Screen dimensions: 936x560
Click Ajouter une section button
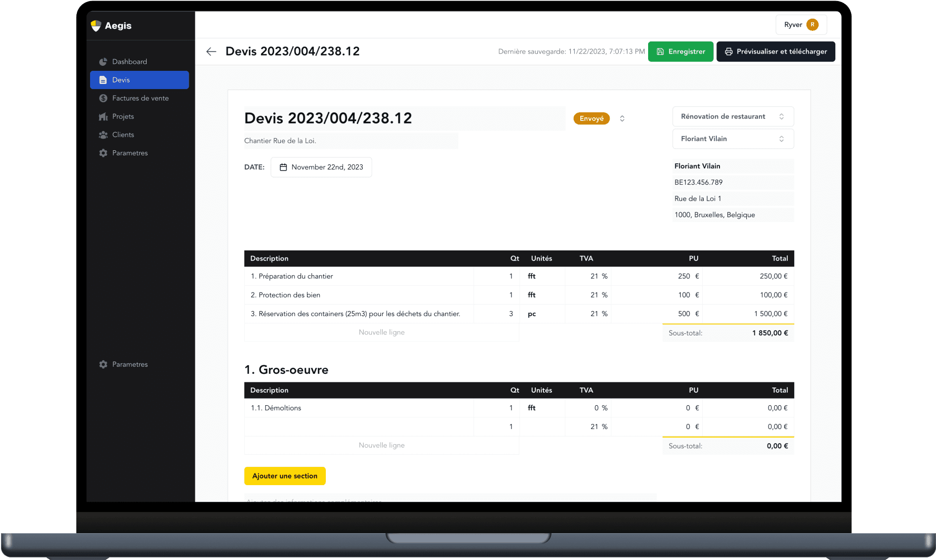click(285, 476)
